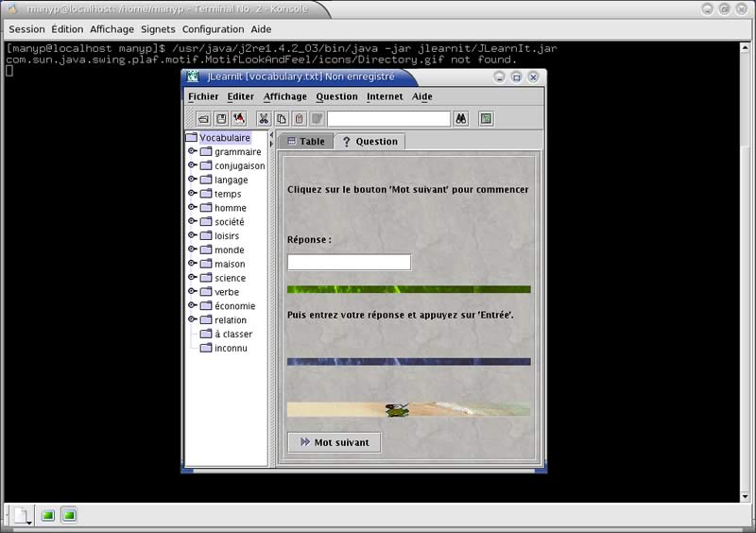This screenshot has height=533, width=756.
Task: Open the Internet menu
Action: pyautogui.click(x=385, y=96)
